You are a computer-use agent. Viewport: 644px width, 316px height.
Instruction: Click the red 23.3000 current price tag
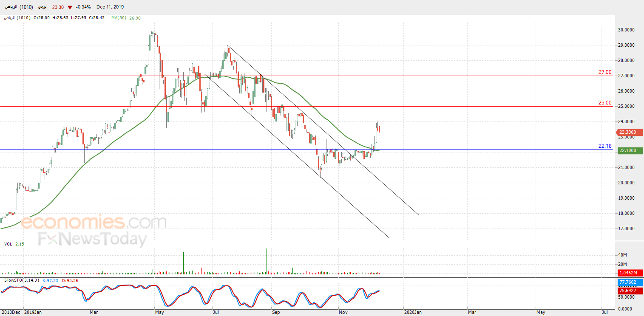coord(629,133)
